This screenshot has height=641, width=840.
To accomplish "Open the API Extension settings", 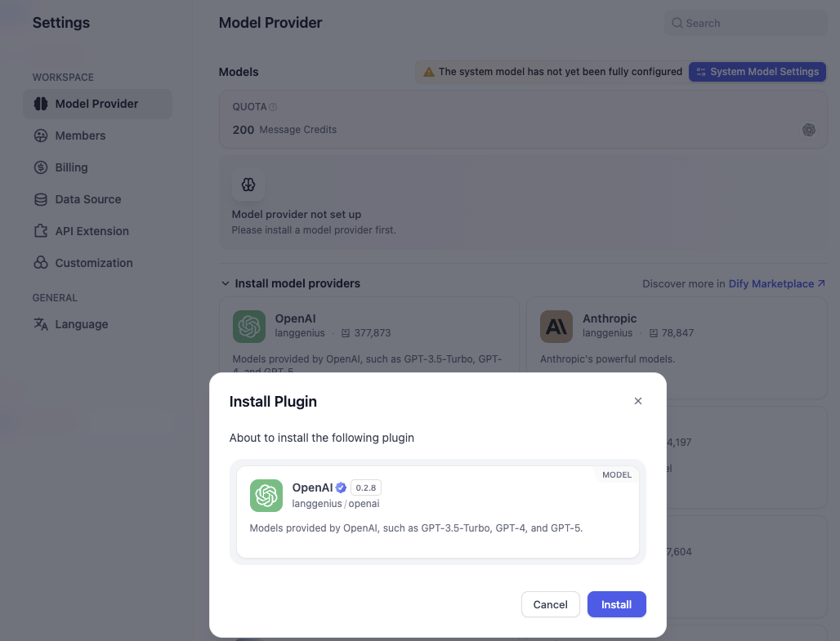I will tap(92, 231).
